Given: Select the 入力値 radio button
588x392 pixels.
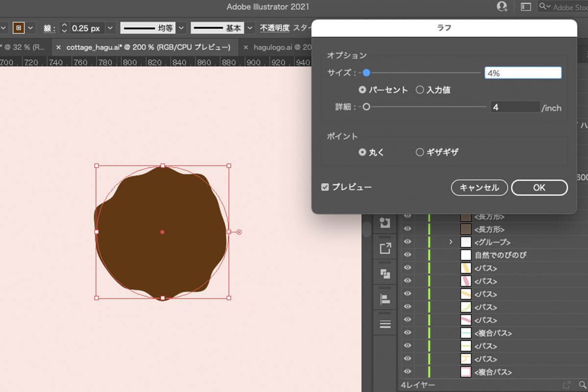Looking at the screenshot, I should (419, 90).
